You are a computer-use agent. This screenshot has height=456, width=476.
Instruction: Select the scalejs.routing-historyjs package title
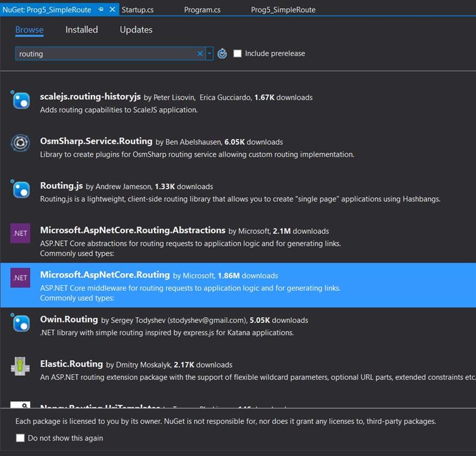pyautogui.click(x=90, y=97)
